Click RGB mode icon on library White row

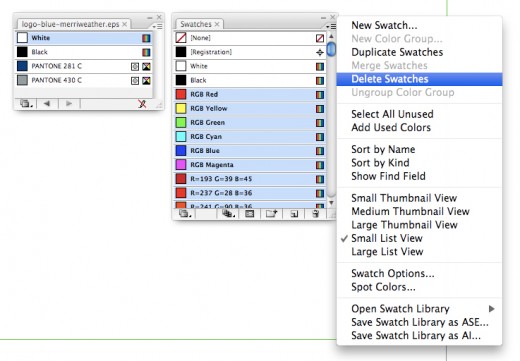coord(146,38)
